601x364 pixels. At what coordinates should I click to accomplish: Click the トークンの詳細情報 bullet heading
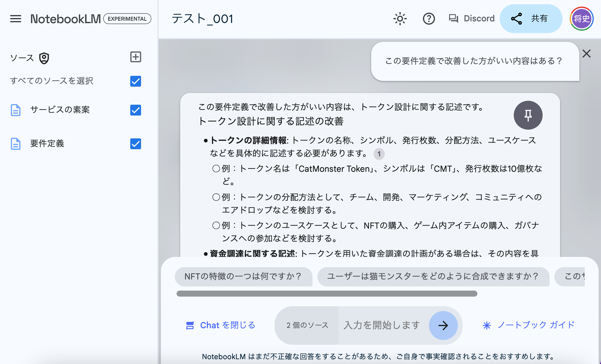coord(248,140)
